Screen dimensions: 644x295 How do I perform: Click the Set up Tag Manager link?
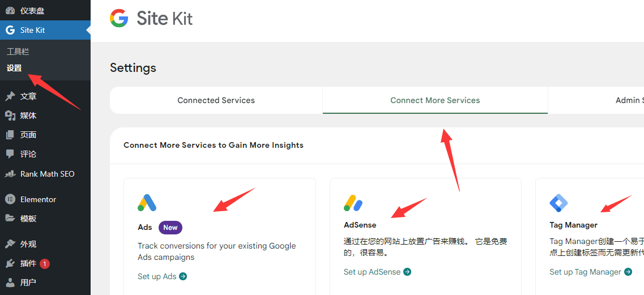(591, 272)
